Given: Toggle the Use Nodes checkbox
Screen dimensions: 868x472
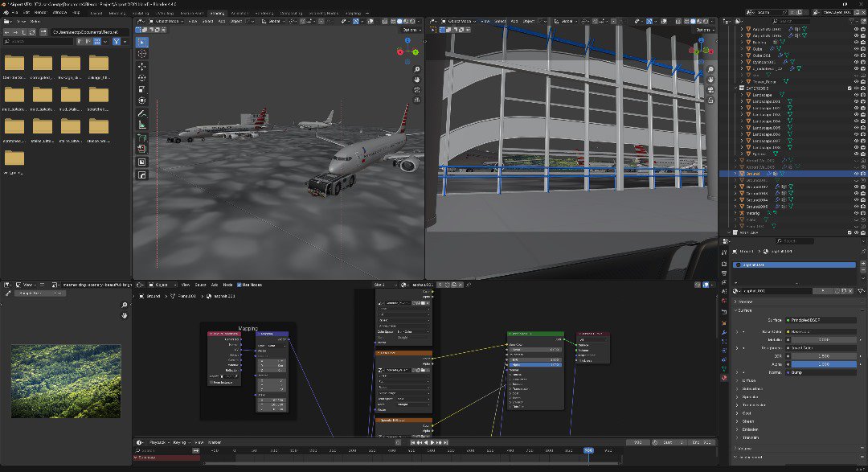Looking at the screenshot, I should point(240,285).
